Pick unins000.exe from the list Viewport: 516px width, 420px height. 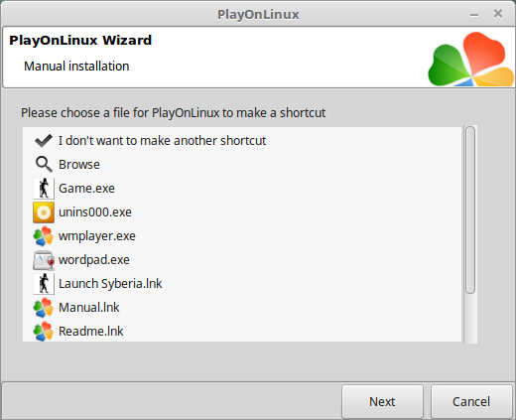coord(95,212)
